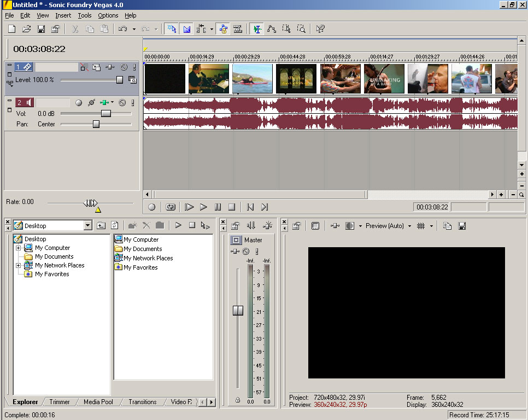
Task: Mute video track 1
Action: pyautogui.click(x=124, y=67)
